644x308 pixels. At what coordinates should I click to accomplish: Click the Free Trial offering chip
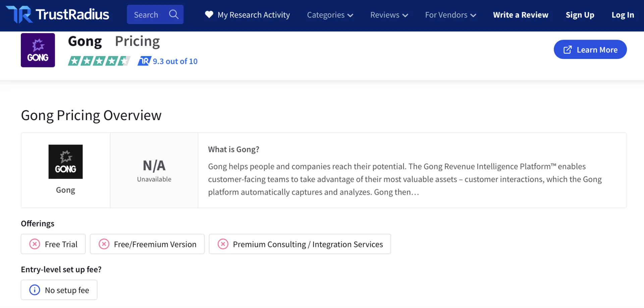tap(53, 244)
